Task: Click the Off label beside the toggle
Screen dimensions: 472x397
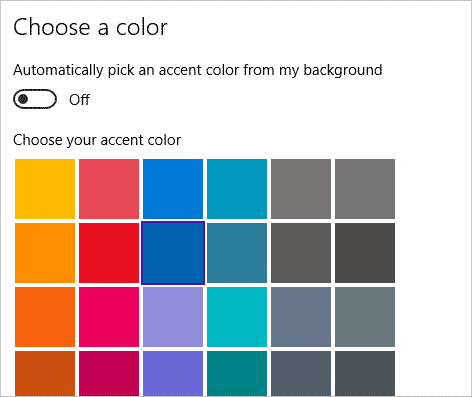Action: coord(79,99)
